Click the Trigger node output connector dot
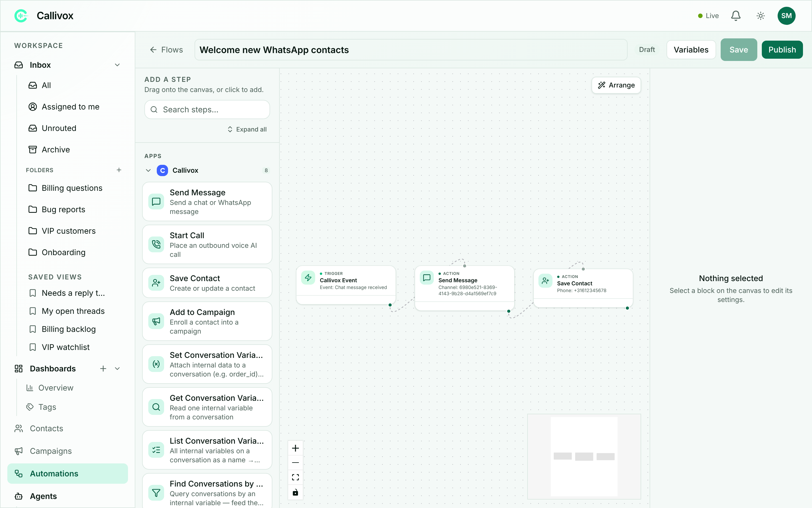The height and width of the screenshot is (508, 812). tap(390, 305)
